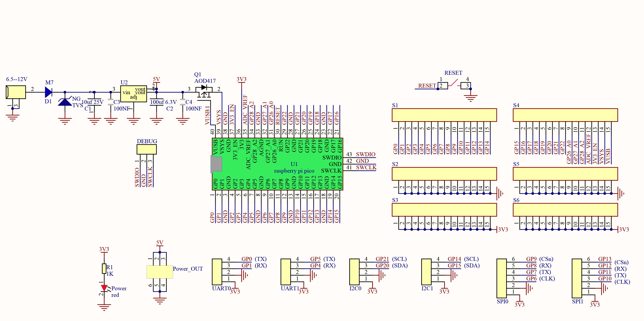644x321 pixels.
Task: Select the (CLK) annotation on SPI0
Action: [547, 278]
